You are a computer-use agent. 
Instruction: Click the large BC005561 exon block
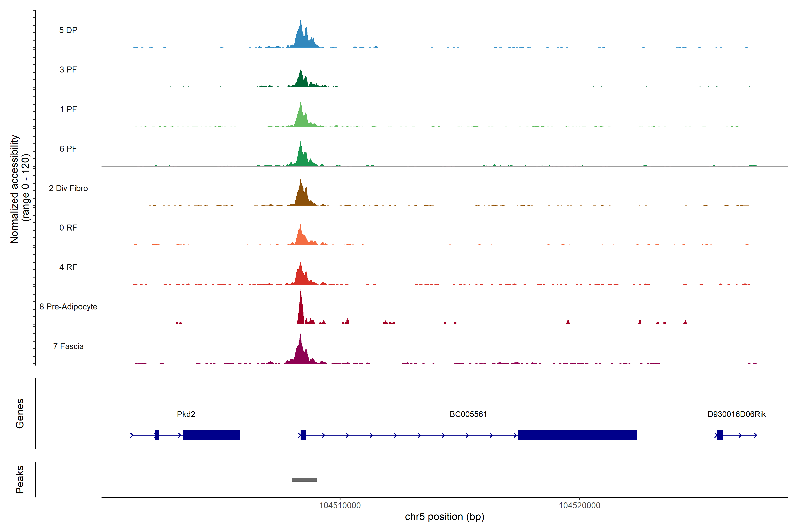click(x=577, y=435)
